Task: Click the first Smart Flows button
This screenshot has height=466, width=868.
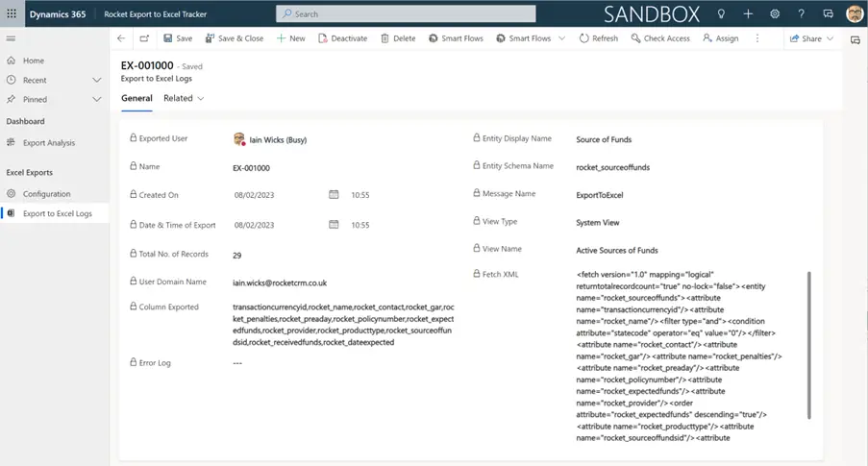Action: (457, 38)
